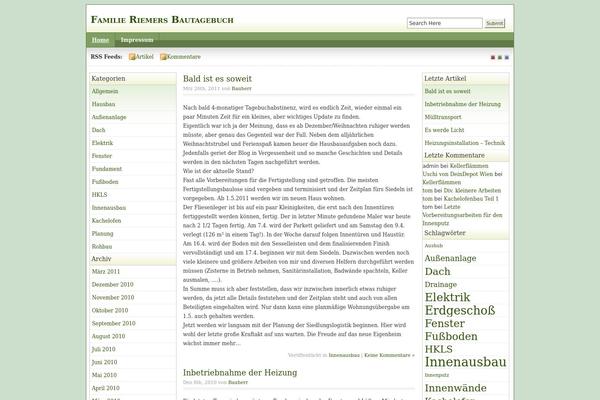Open the Kachelofen category link

[109, 221]
